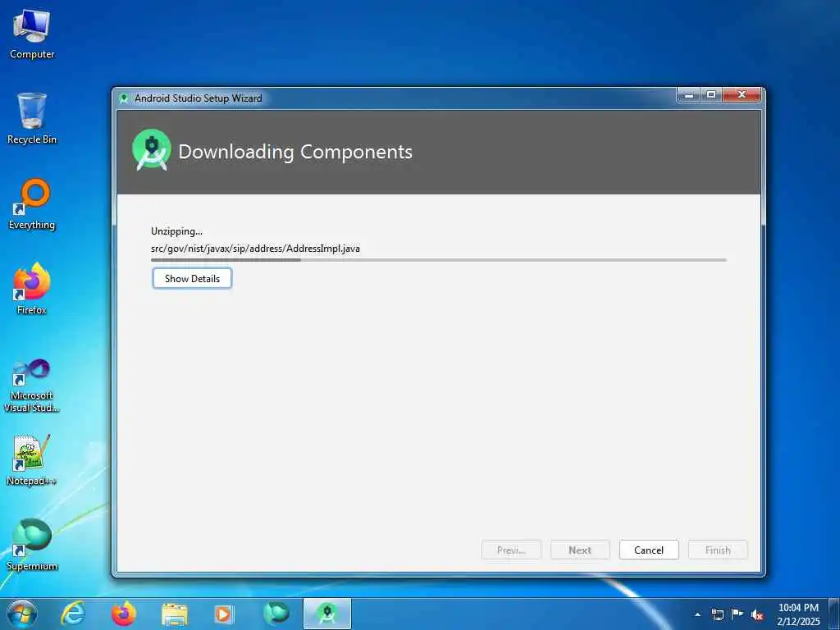Close the Setup Wizard window
The height and width of the screenshot is (630, 840).
pos(742,95)
